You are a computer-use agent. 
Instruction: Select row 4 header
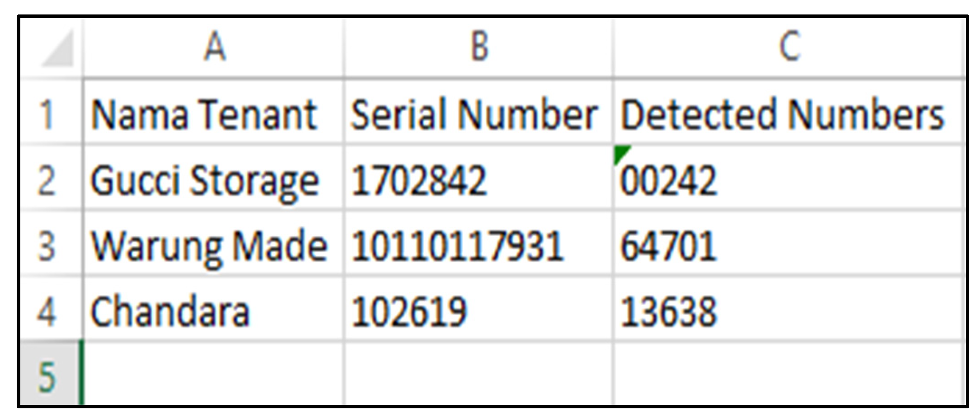click(51, 308)
